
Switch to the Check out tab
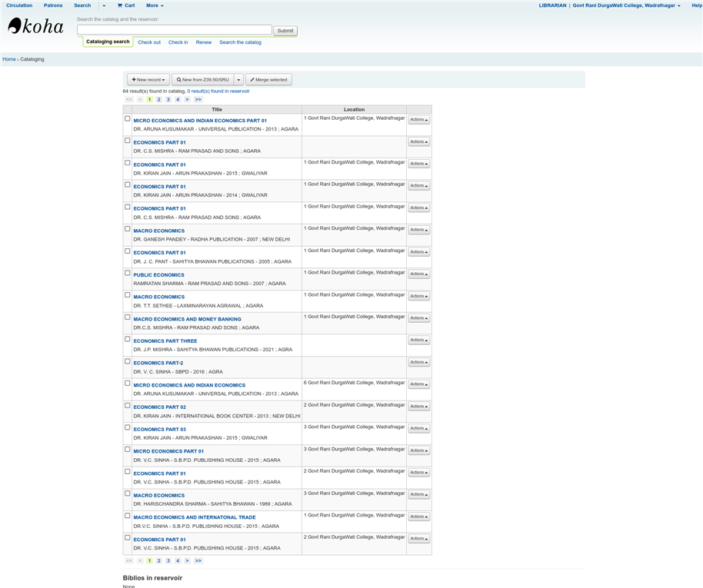[149, 42]
